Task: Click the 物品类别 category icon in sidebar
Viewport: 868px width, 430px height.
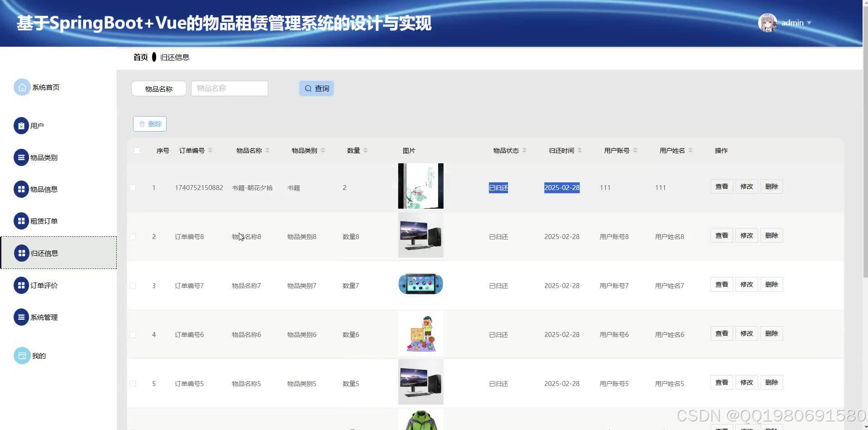Action: (22, 157)
